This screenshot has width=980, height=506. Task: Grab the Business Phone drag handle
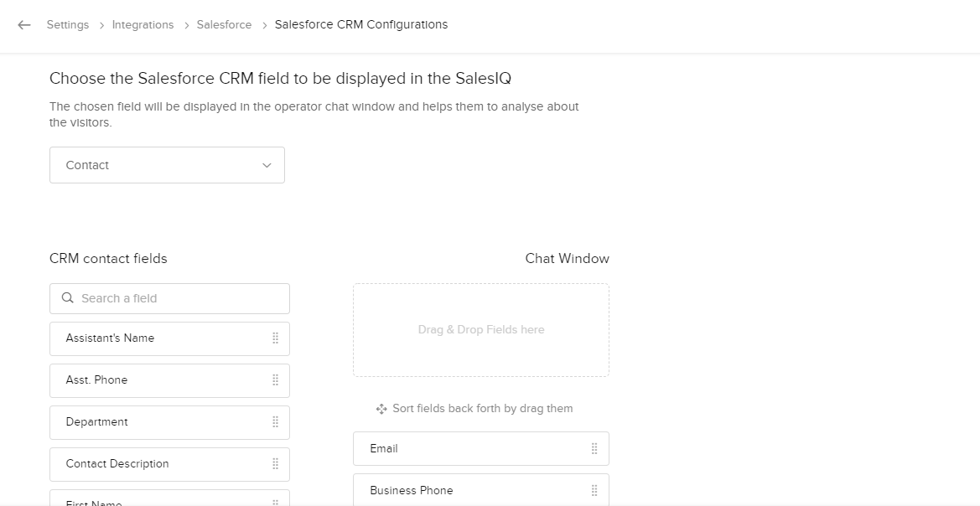coord(594,491)
